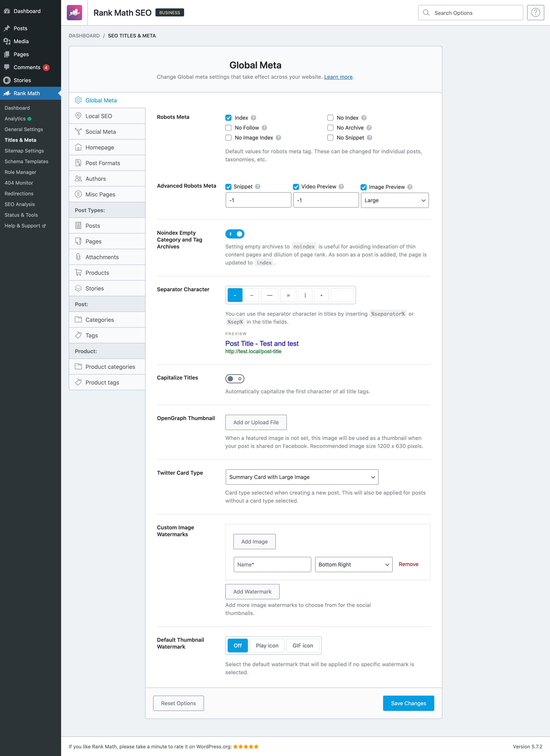This screenshot has height=756, width=550.
Task: Click the Products cart icon
Action: click(78, 272)
